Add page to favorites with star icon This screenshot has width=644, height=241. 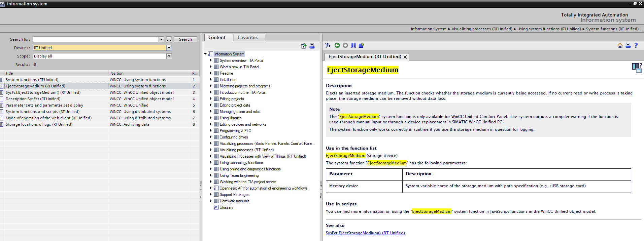point(362,45)
